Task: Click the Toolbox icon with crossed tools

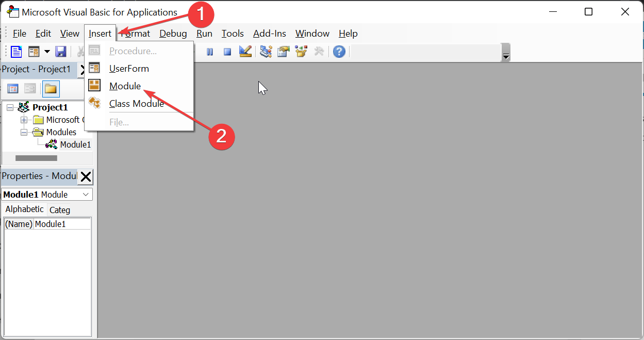Action: click(x=319, y=51)
